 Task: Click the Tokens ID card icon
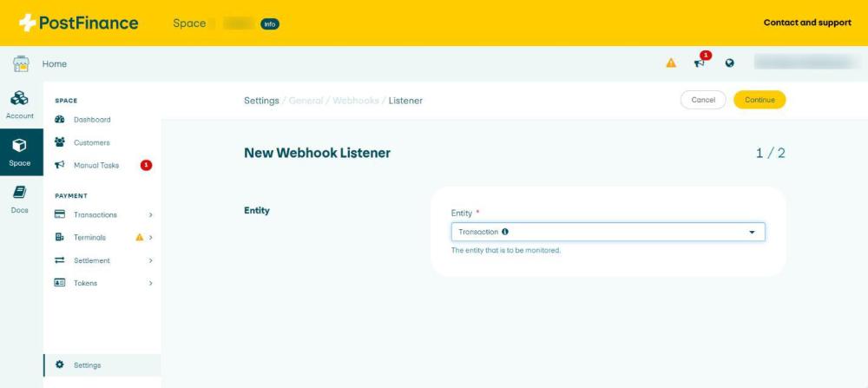pyautogui.click(x=60, y=283)
